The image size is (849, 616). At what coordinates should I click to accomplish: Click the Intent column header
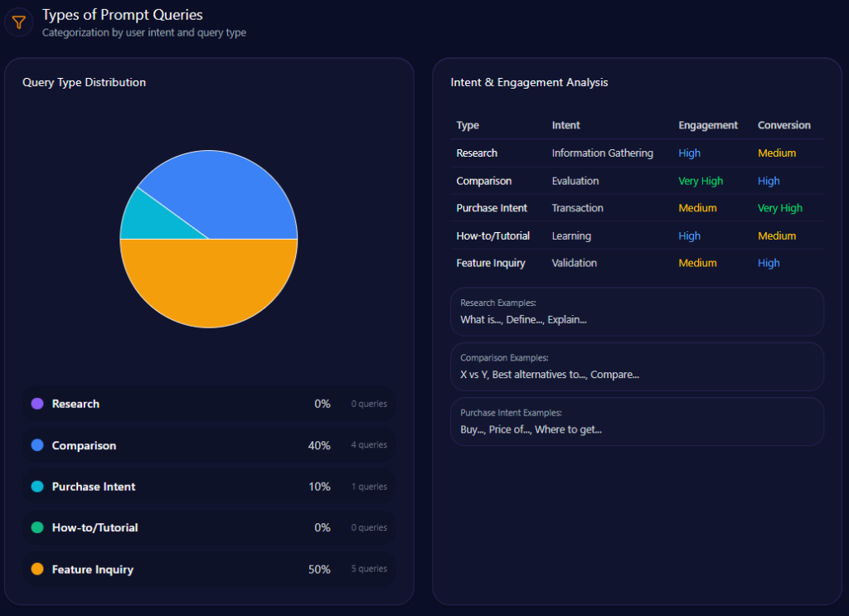tap(565, 125)
